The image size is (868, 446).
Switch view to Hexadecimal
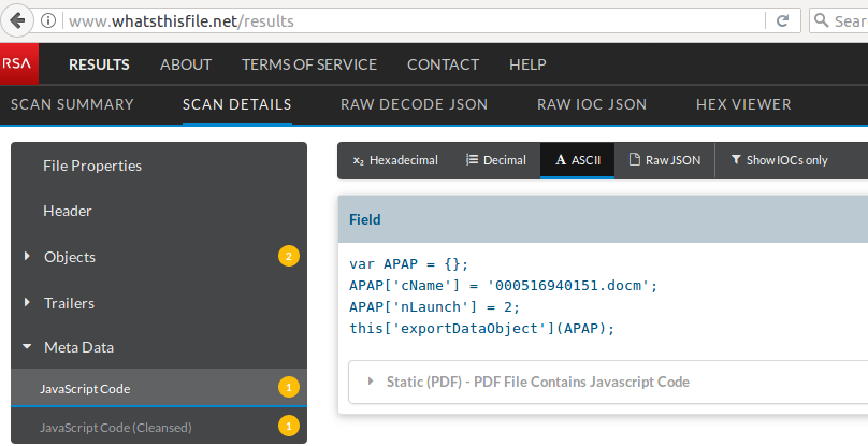click(395, 160)
